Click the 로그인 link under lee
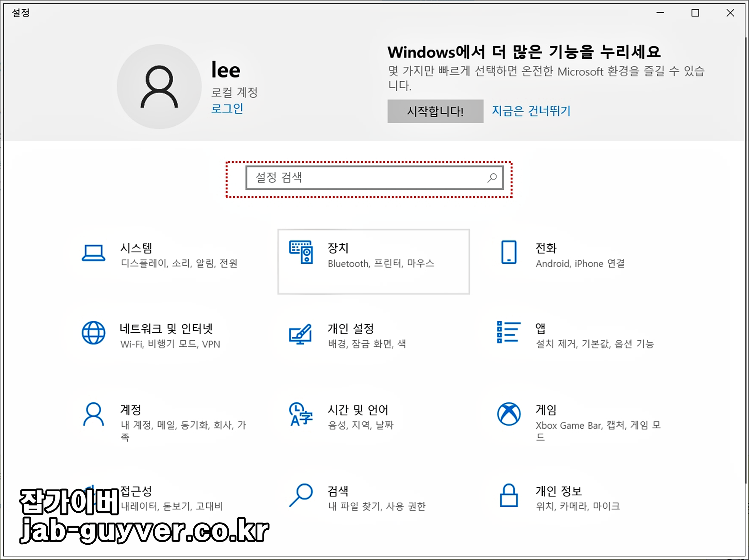 (x=227, y=109)
